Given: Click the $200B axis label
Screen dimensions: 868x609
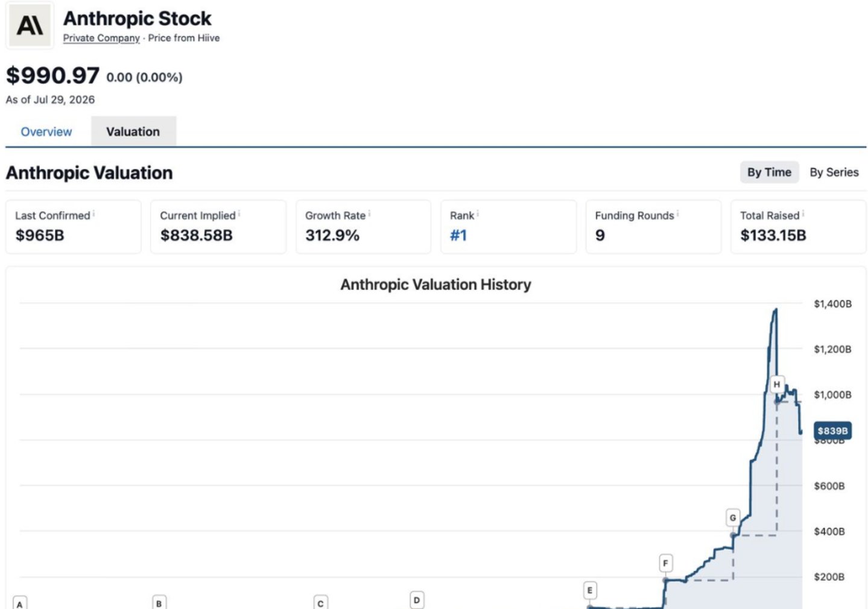Looking at the screenshot, I should 829,577.
